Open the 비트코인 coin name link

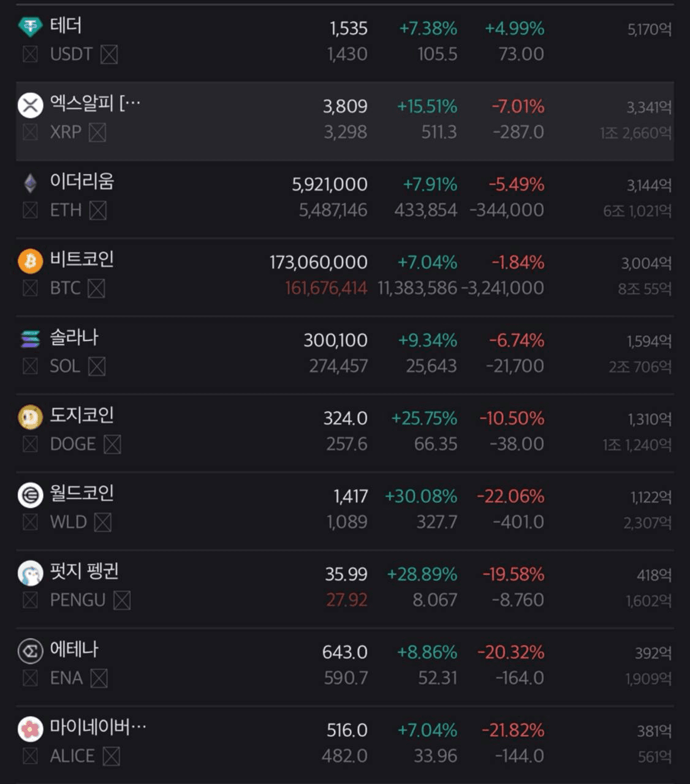82,260
